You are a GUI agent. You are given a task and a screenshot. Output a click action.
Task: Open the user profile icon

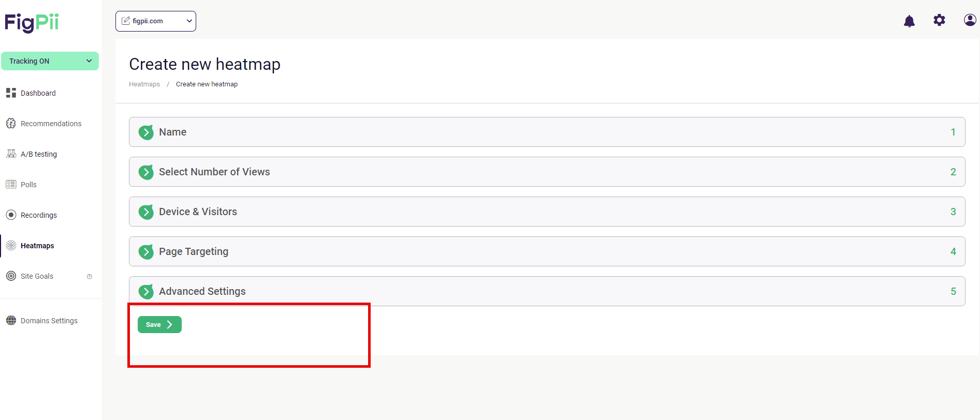(x=970, y=20)
